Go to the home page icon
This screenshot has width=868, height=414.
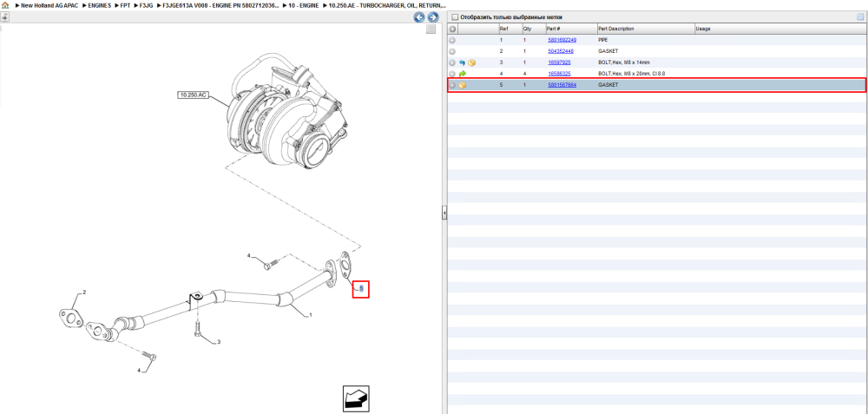coord(5,5)
